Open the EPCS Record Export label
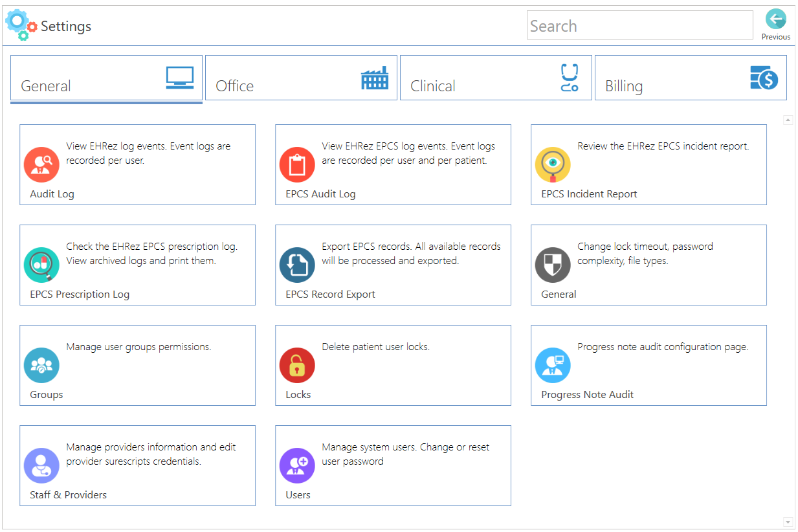This screenshot has width=798, height=532. pos(330,294)
